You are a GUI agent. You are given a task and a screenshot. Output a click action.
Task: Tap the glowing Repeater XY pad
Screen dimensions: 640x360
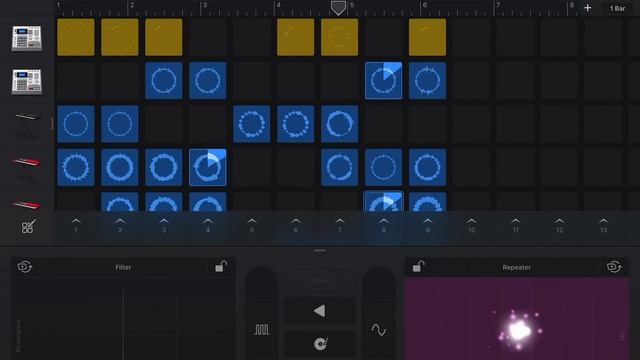click(517, 319)
